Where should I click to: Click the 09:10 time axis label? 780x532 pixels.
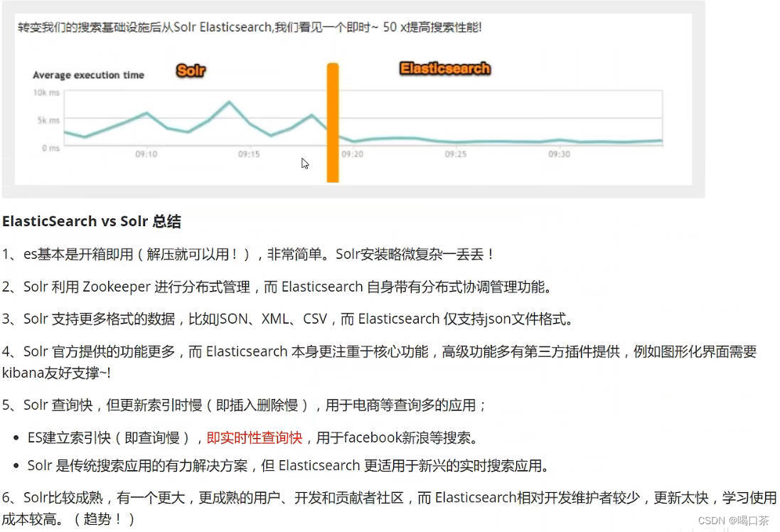tap(146, 154)
